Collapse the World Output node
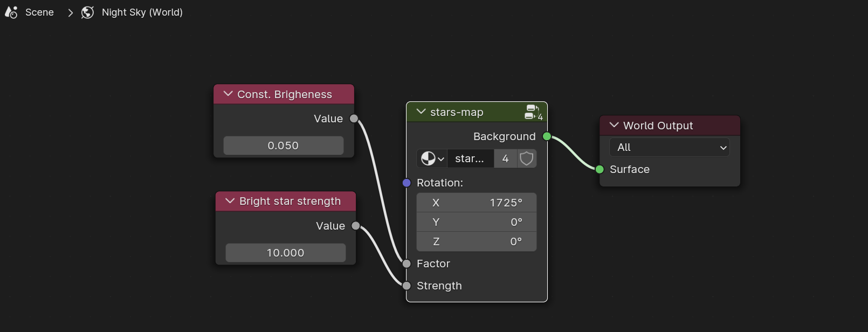The image size is (868, 332). pyautogui.click(x=614, y=125)
